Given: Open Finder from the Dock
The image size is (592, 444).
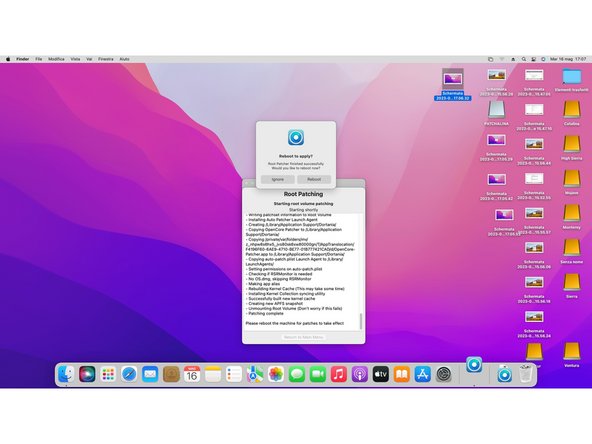Looking at the screenshot, I should (x=66, y=374).
